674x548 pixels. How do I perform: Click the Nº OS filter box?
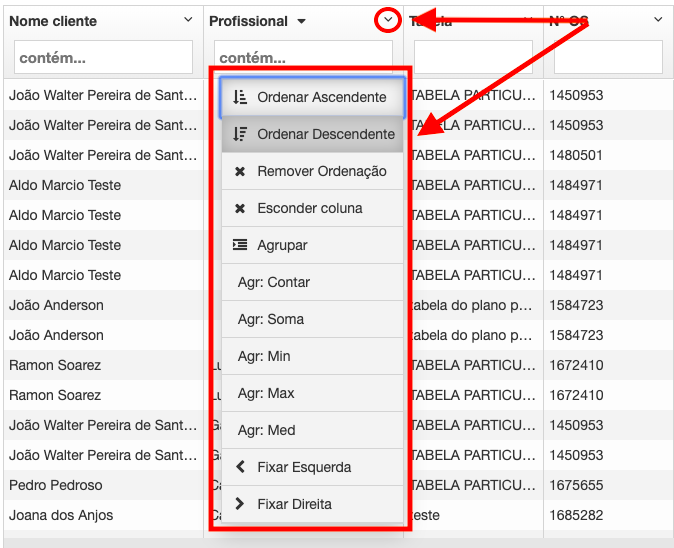pyautogui.click(x=607, y=57)
